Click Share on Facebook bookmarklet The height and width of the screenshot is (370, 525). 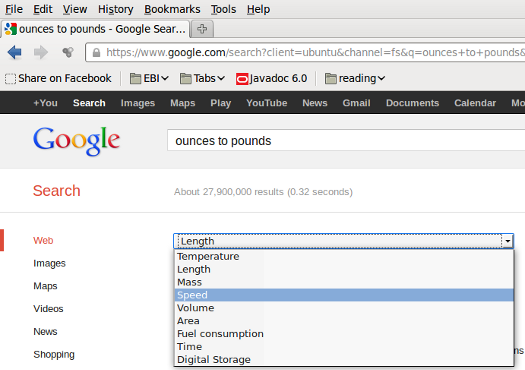point(58,78)
